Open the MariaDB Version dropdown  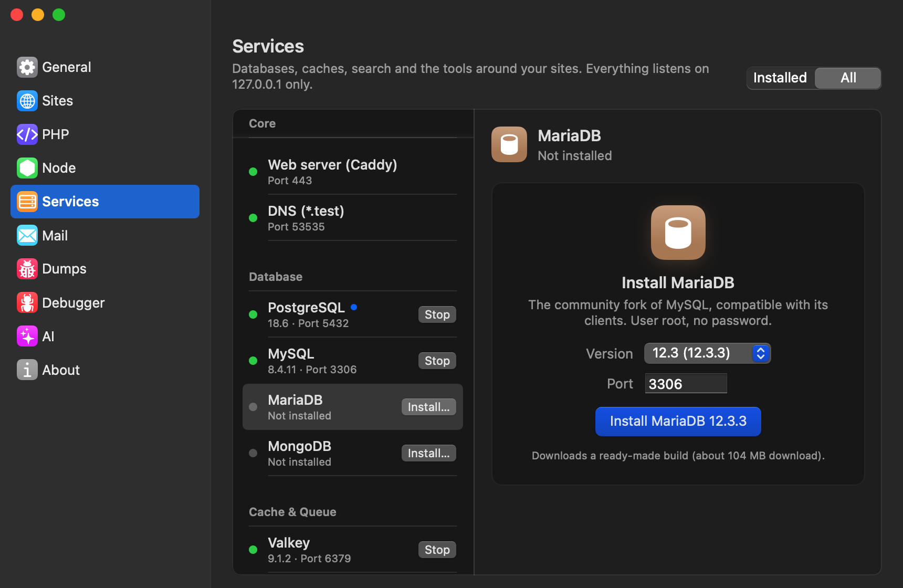[x=707, y=353]
